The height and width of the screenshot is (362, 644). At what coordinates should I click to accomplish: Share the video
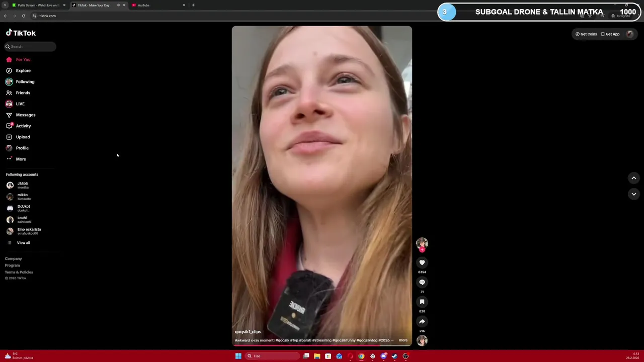[422, 321]
